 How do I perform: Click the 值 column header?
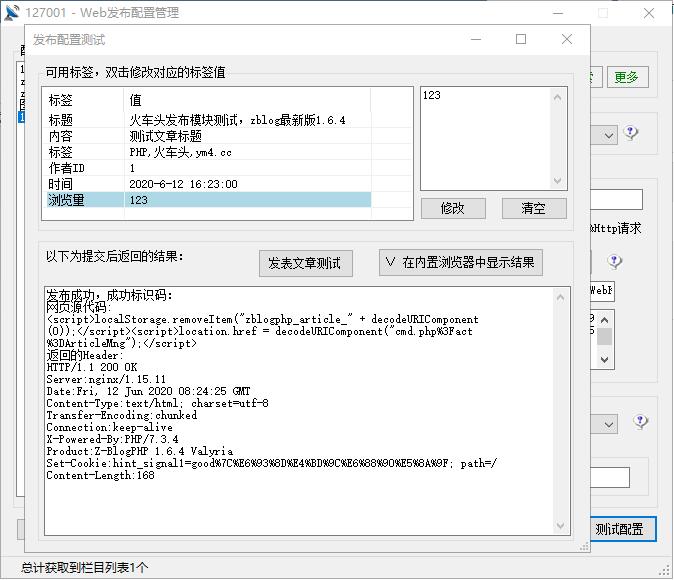[247, 100]
